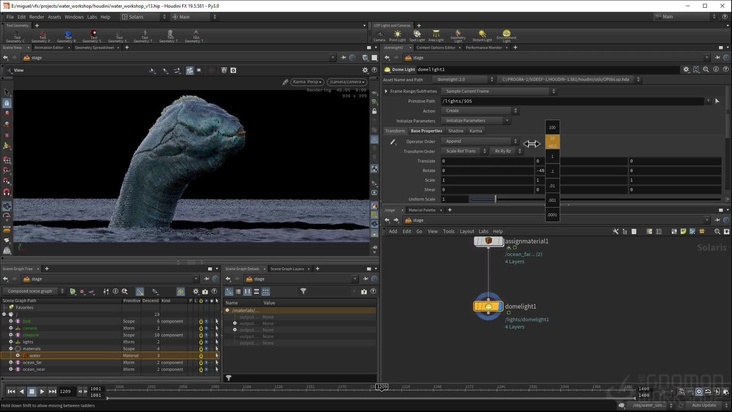The width and height of the screenshot is (732, 412).
Task: Open the /camera/camera viewport dropdown
Action: tap(347, 82)
